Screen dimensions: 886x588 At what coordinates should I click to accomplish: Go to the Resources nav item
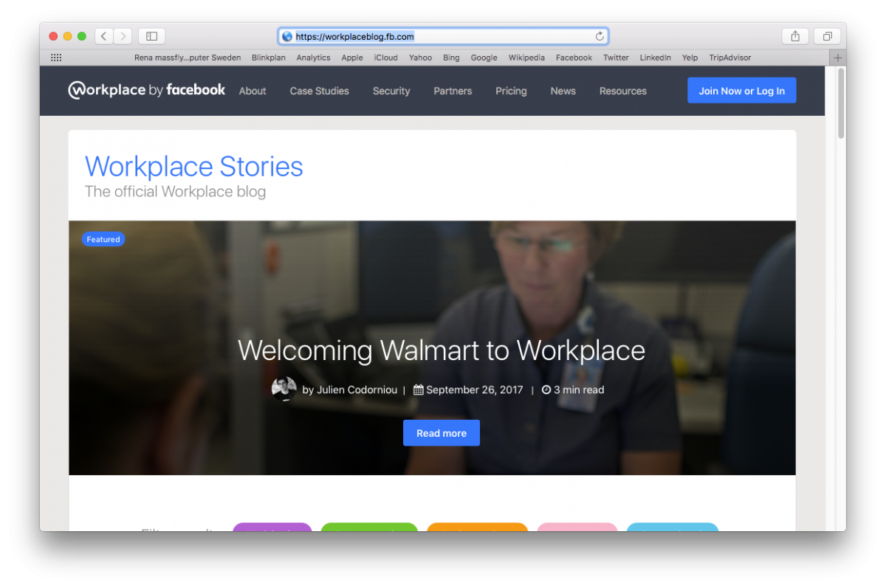tap(623, 91)
